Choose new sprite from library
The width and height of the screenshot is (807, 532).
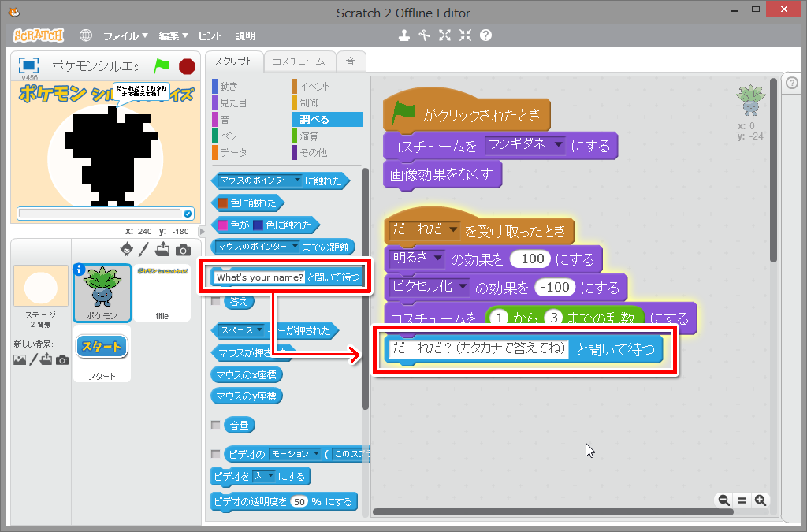(127, 250)
